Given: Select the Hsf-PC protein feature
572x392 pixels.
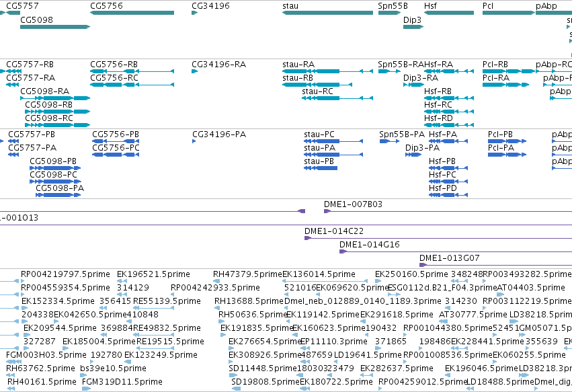Looking at the screenshot, I should pos(448,182).
